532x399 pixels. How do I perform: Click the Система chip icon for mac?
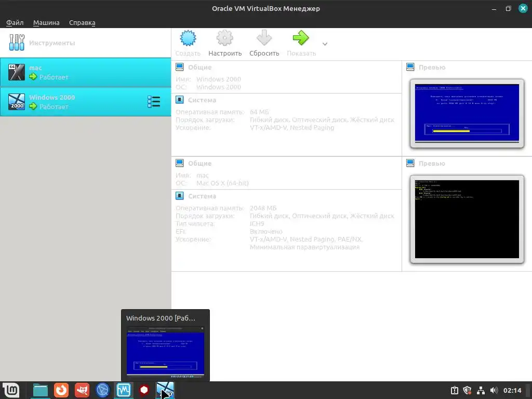[179, 196]
